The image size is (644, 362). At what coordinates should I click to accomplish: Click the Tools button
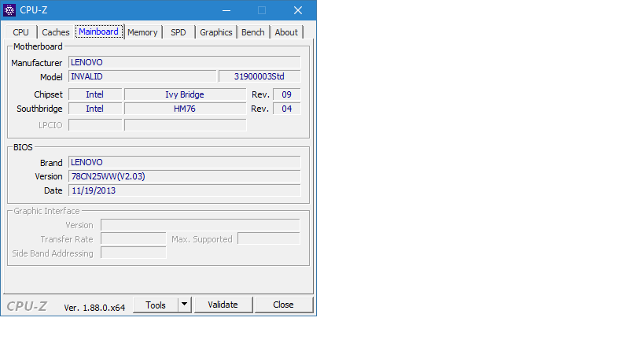[156, 305]
